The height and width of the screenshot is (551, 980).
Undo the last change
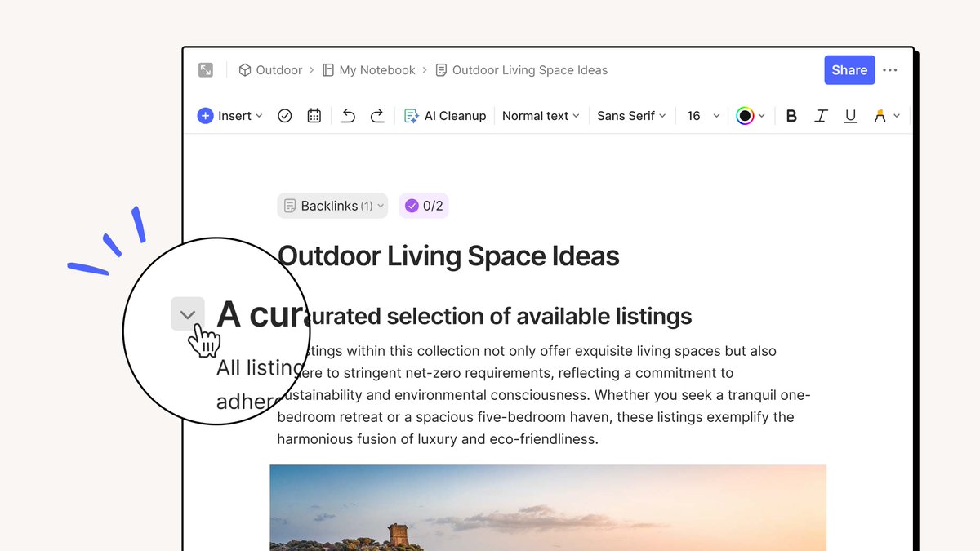348,115
